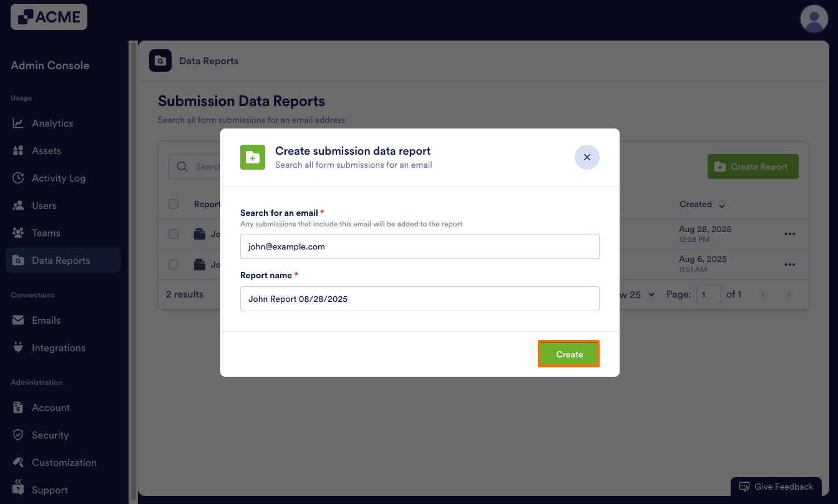Go to the next page arrow

(x=789, y=294)
